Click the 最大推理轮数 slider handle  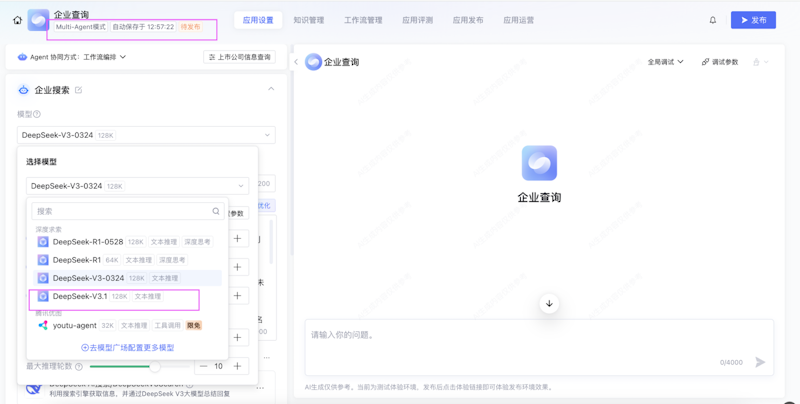tap(155, 366)
